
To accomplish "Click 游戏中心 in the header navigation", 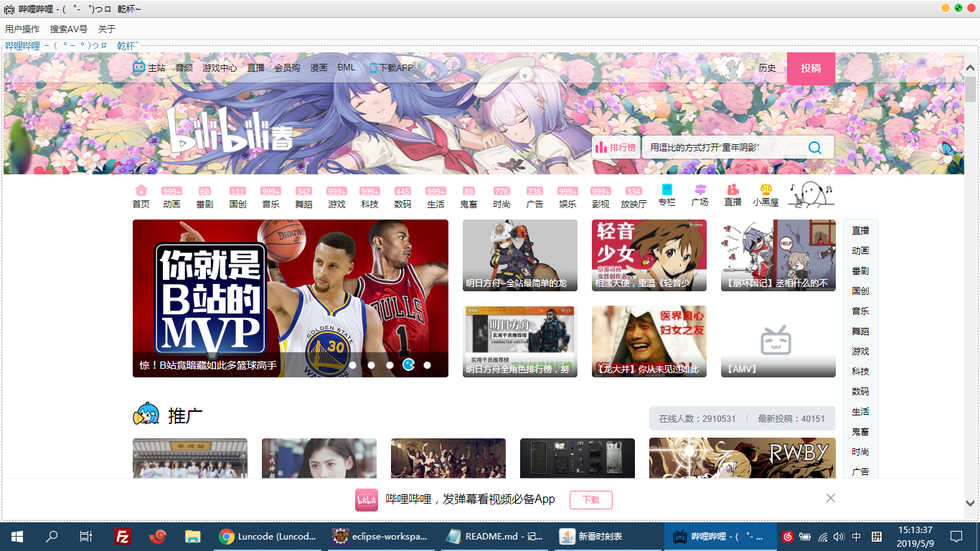I will [220, 68].
